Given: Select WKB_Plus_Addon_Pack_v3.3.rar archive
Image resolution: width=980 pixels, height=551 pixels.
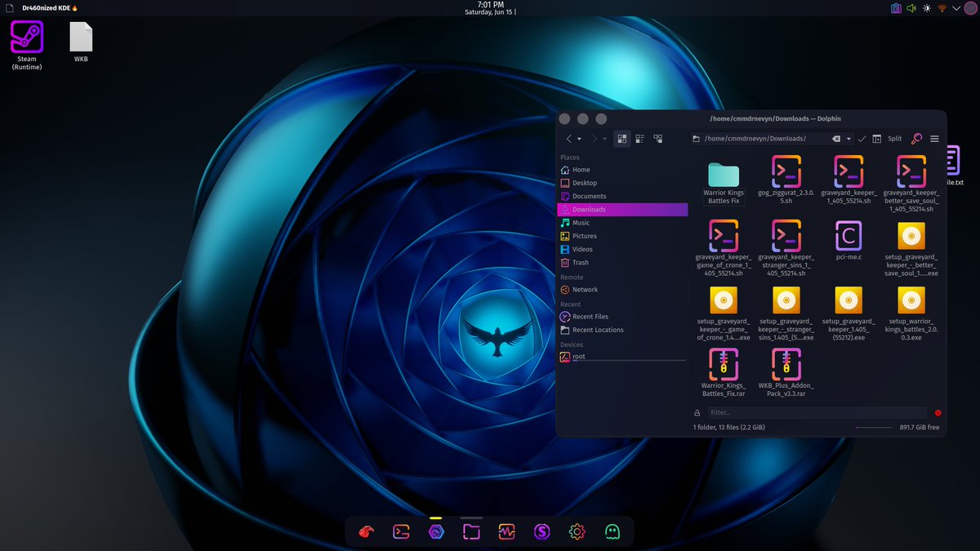Looking at the screenshot, I should point(786,372).
